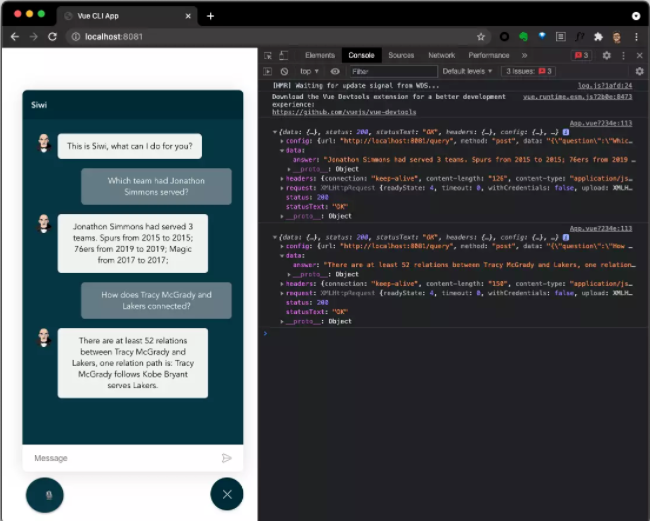This screenshot has width=650, height=521.
Task: Expand the more DevTools tabs chevron
Action: click(x=524, y=55)
